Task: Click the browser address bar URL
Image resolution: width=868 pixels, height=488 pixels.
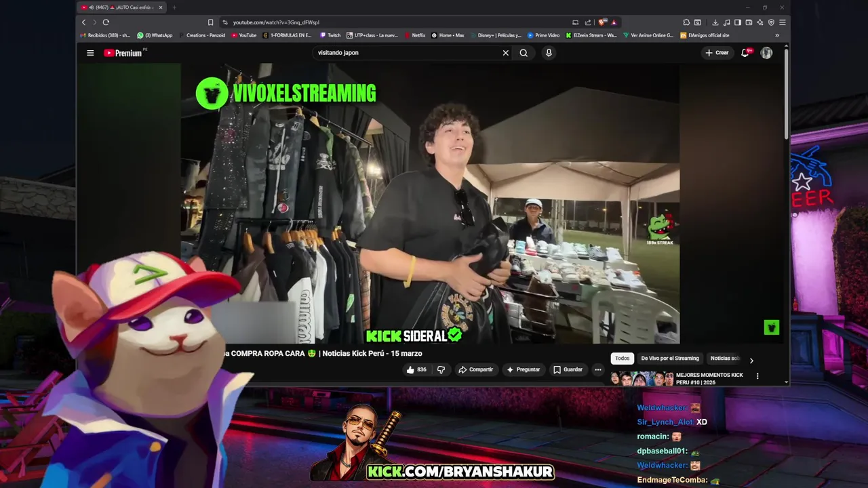Action: (x=276, y=22)
